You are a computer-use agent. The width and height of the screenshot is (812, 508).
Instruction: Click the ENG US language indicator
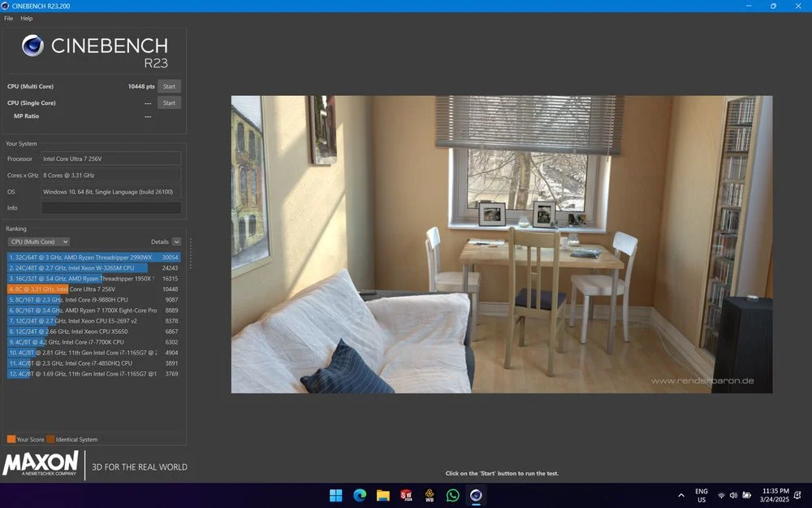point(702,496)
